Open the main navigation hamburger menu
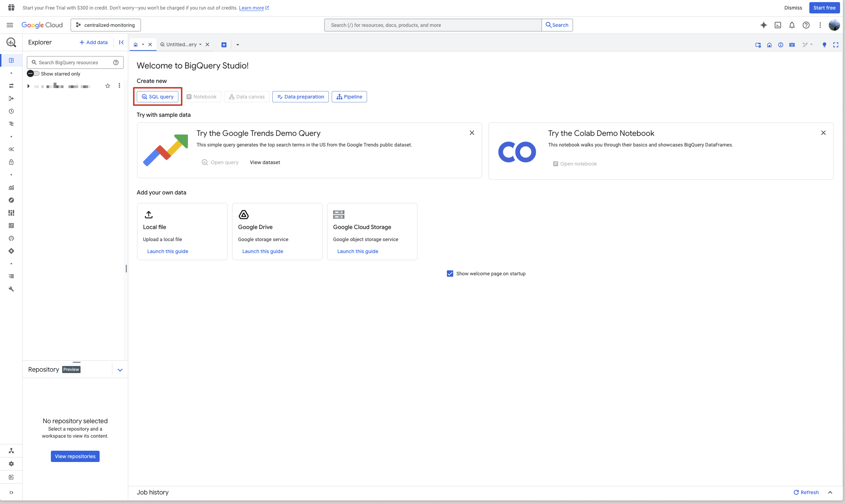 coord(10,25)
